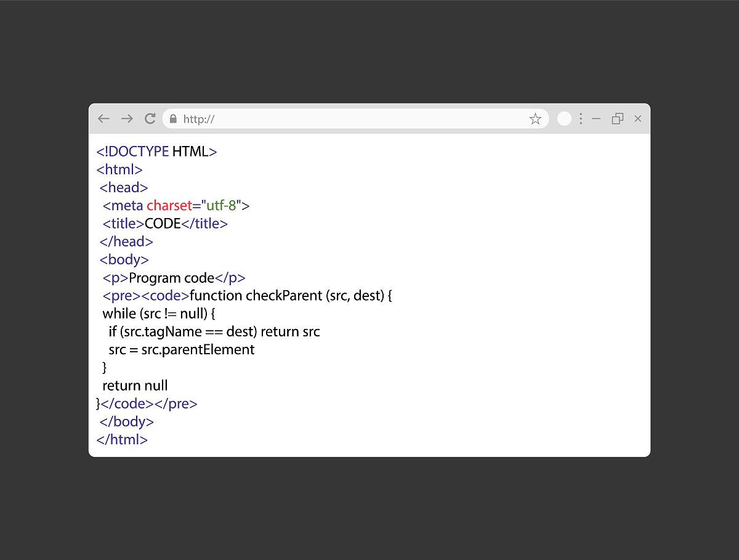Click the red charset attribute

[169, 205]
